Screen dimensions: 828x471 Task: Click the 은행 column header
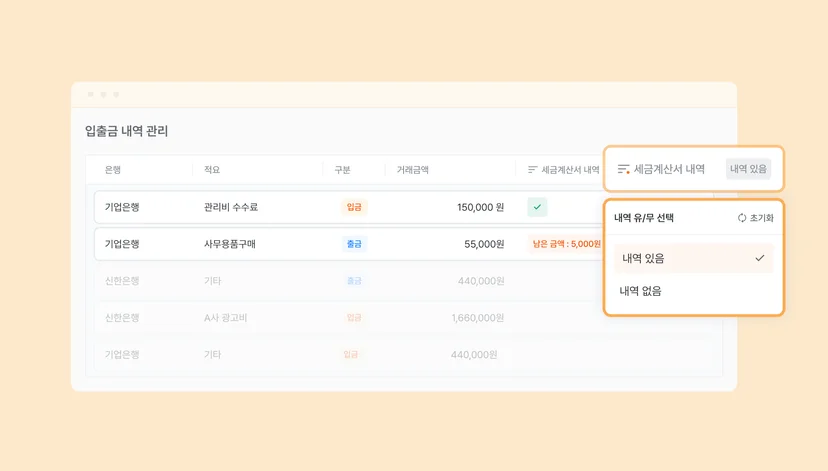click(x=113, y=169)
